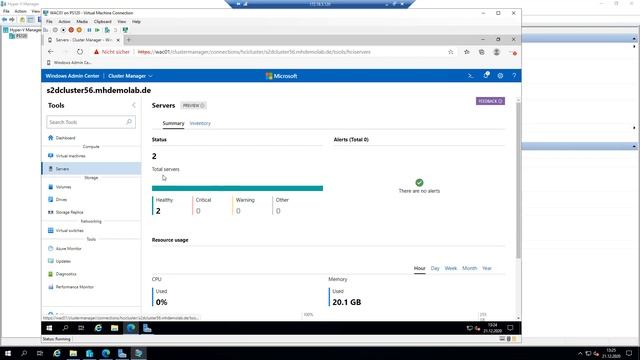Collapse the Tools sidebar panel

click(134, 105)
